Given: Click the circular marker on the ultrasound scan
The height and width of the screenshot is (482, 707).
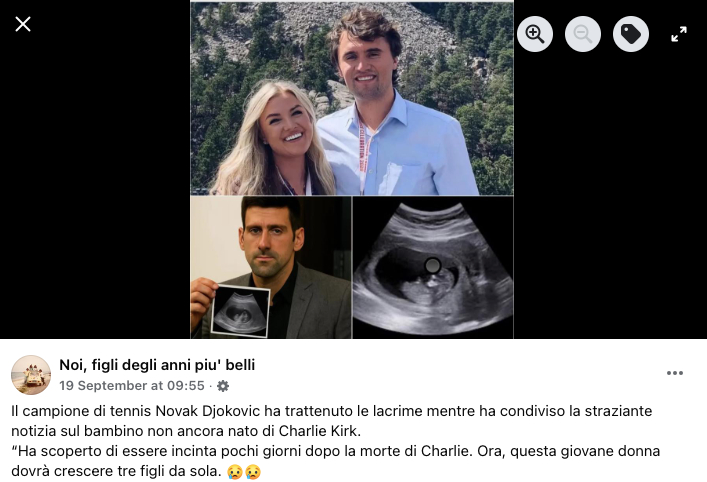Looking at the screenshot, I should [x=432, y=266].
